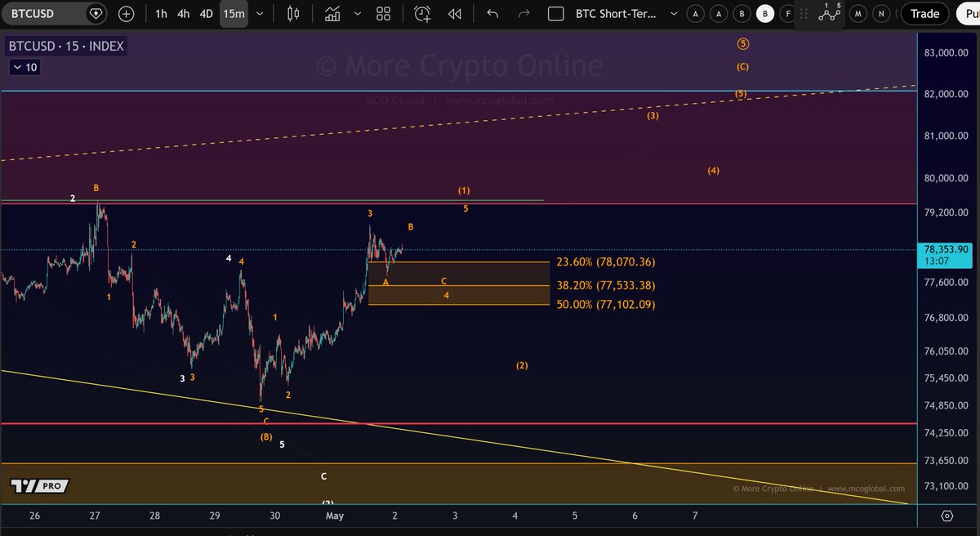Click 80,000.00 on the price axis

pyautogui.click(x=946, y=178)
